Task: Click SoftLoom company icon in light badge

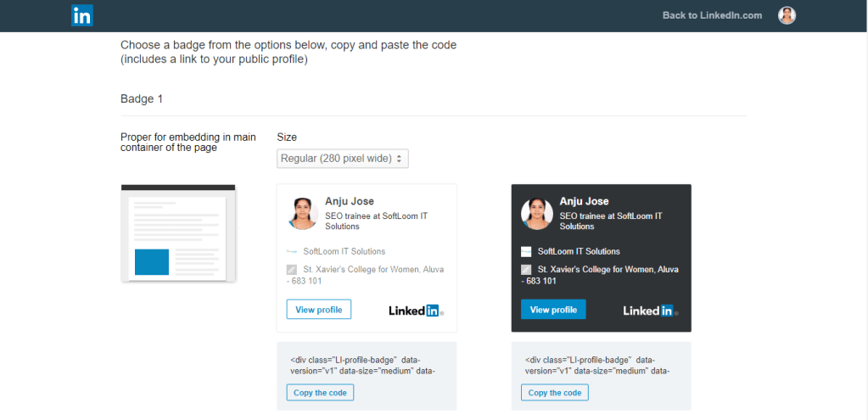Action: coord(292,251)
